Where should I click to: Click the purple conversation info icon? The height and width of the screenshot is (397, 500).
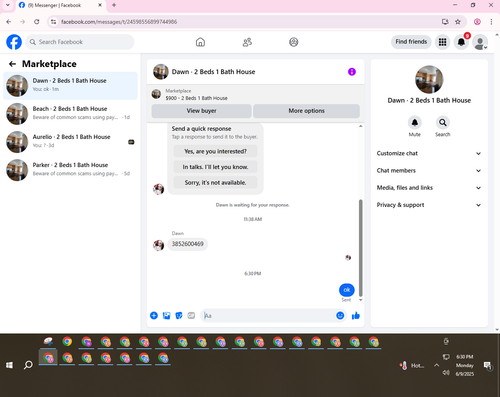coord(352,72)
